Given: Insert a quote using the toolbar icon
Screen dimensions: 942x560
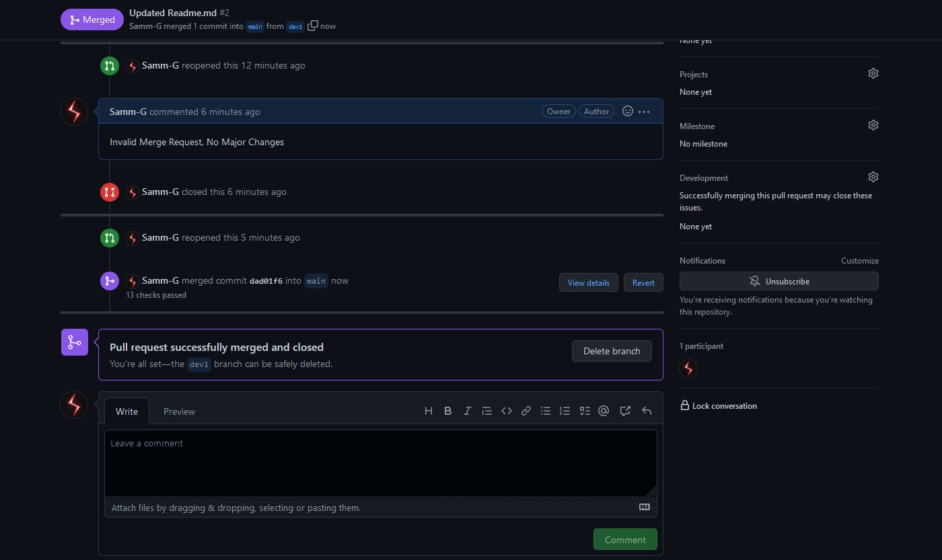Looking at the screenshot, I should pos(486,411).
